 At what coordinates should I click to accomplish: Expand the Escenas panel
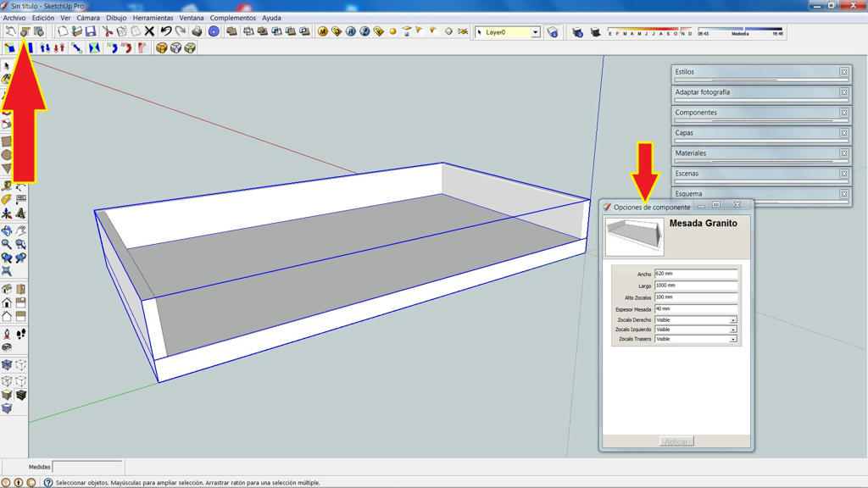pos(755,174)
